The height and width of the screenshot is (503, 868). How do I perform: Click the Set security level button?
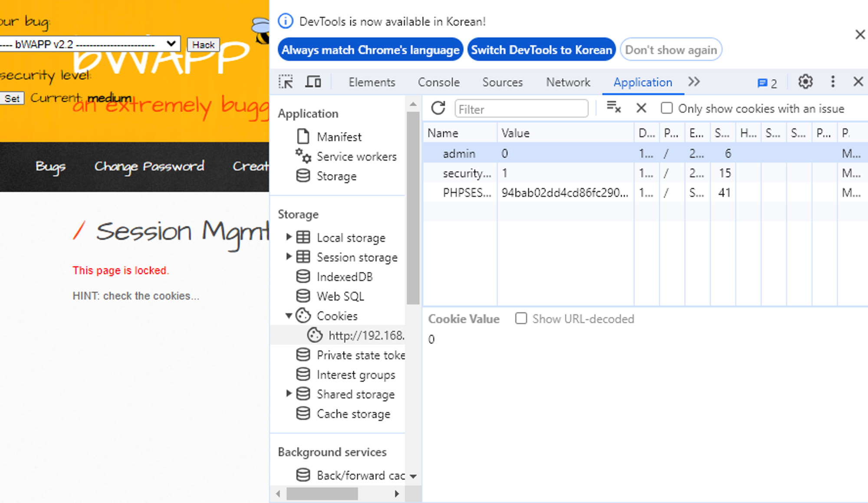pos(12,98)
